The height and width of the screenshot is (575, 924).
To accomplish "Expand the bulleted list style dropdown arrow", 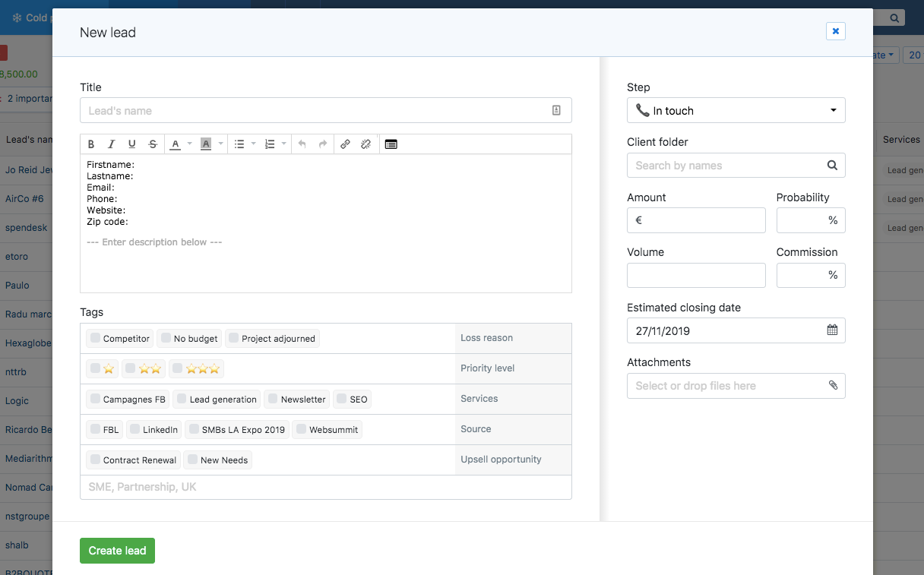I will [253, 144].
